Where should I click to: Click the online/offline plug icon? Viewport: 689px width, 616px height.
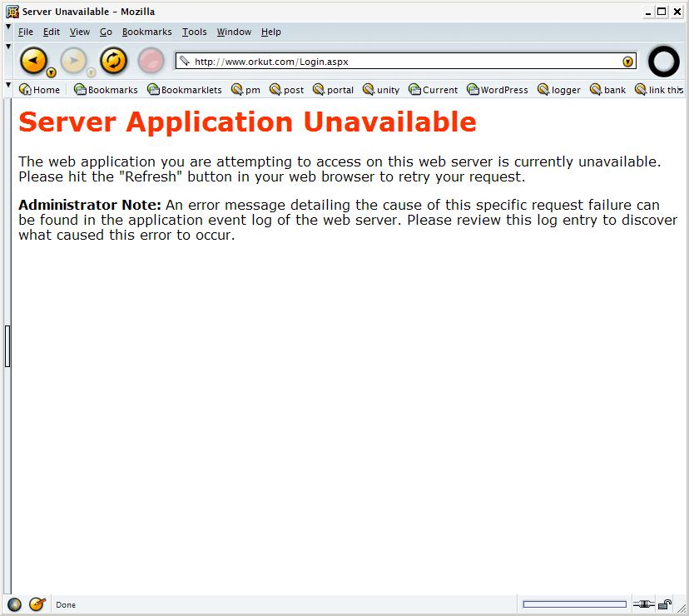point(644,604)
